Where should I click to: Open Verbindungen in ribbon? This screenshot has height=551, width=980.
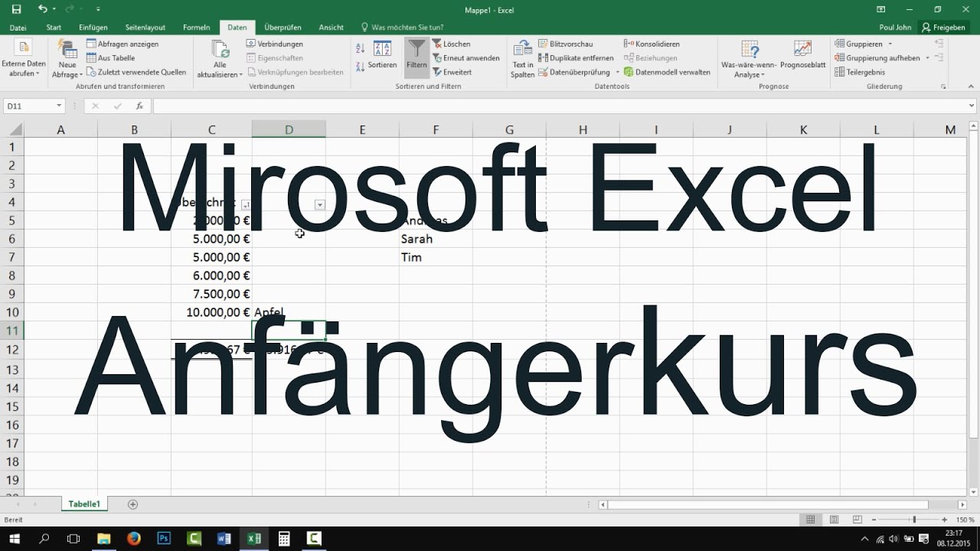tap(275, 44)
